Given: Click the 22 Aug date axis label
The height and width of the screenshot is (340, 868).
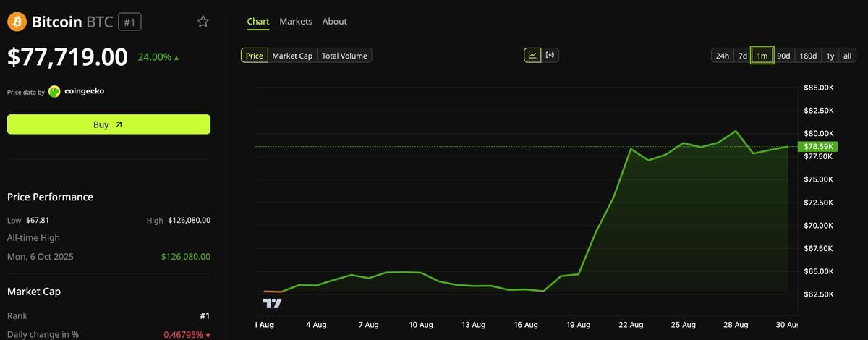Looking at the screenshot, I should click(631, 325).
